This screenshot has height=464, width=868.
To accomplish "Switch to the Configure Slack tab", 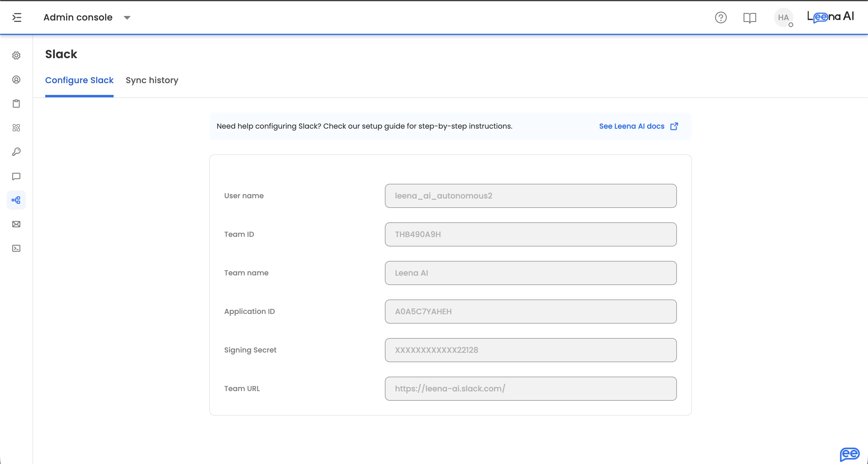I will pyautogui.click(x=79, y=80).
